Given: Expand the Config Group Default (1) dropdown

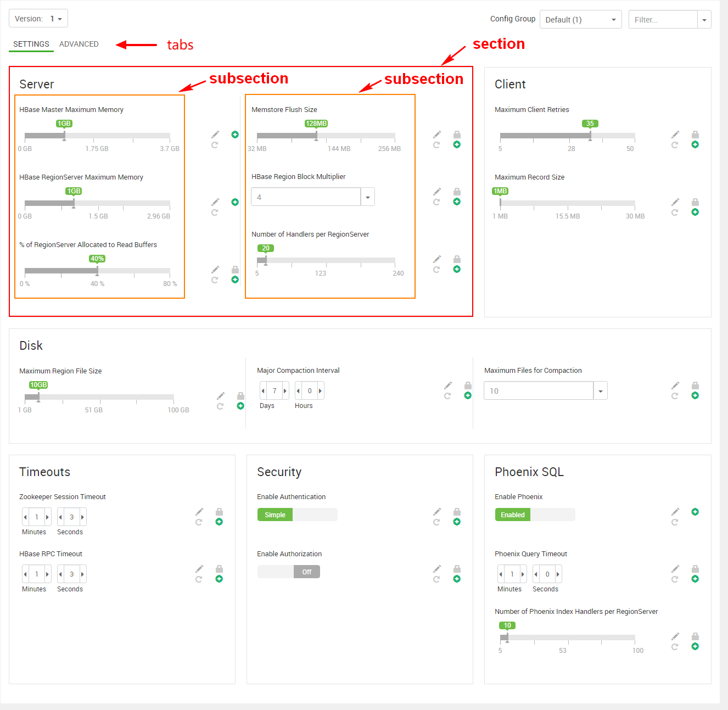Looking at the screenshot, I should [x=580, y=20].
